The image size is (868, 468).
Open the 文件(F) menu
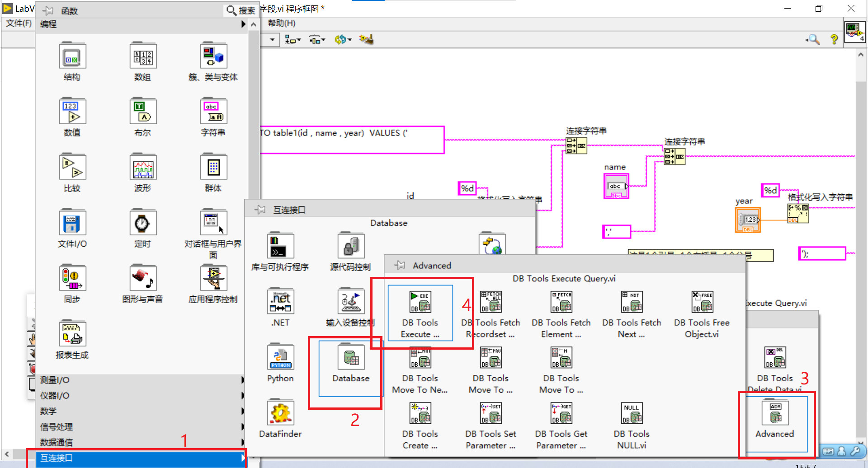(x=18, y=23)
